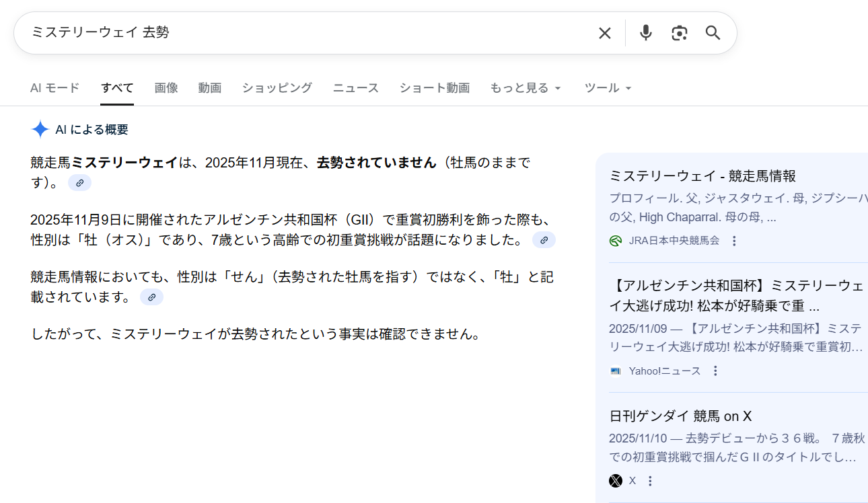Expand the ツール dropdown
The width and height of the screenshot is (868, 503).
pos(608,88)
